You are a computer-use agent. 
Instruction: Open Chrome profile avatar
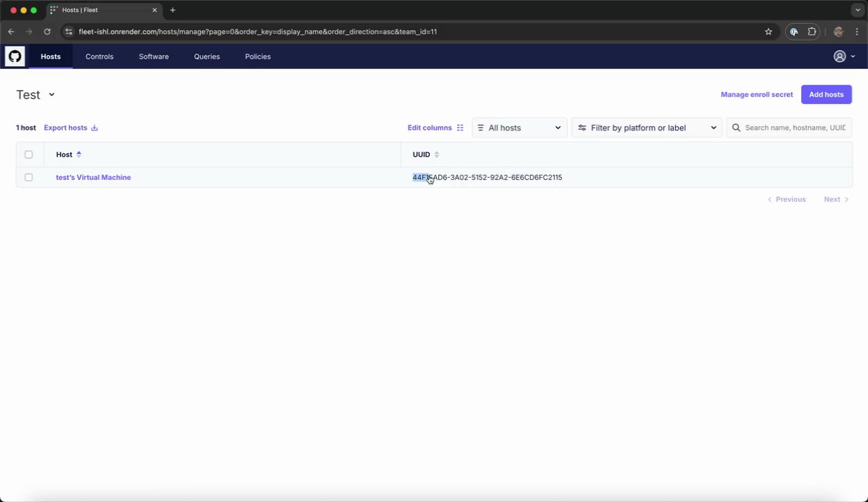[838, 31]
